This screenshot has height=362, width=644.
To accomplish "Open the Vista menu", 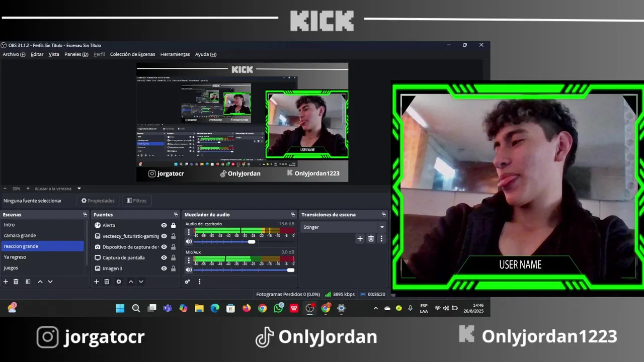I will pyautogui.click(x=54, y=54).
